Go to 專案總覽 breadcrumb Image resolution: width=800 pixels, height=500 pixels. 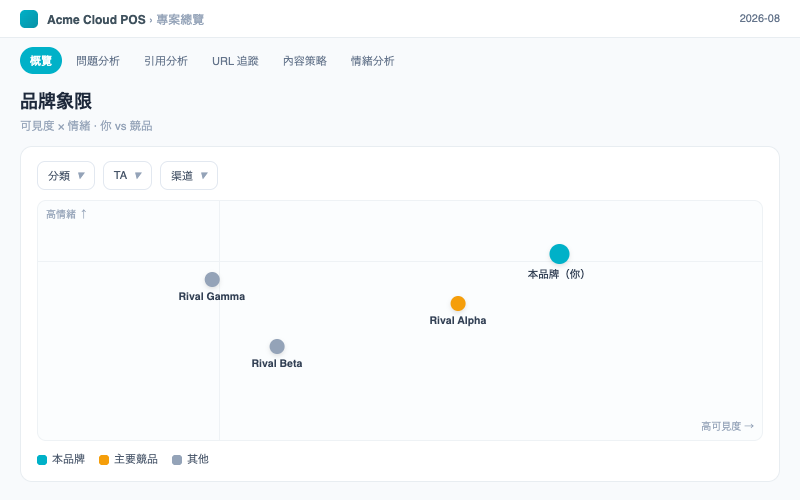[180, 19]
